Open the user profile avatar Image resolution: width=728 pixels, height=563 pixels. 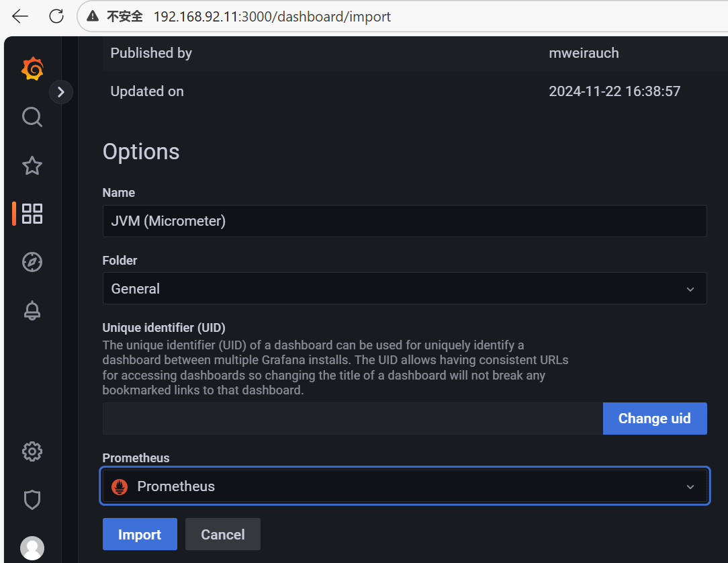32,548
